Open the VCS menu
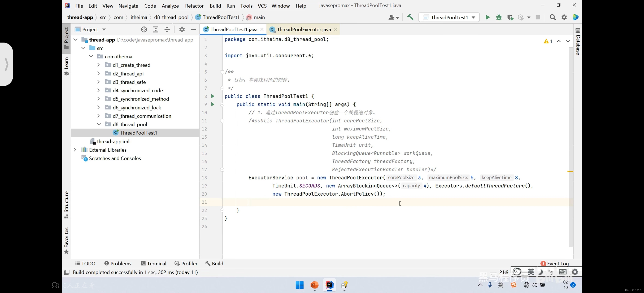The image size is (644, 293). click(x=262, y=6)
